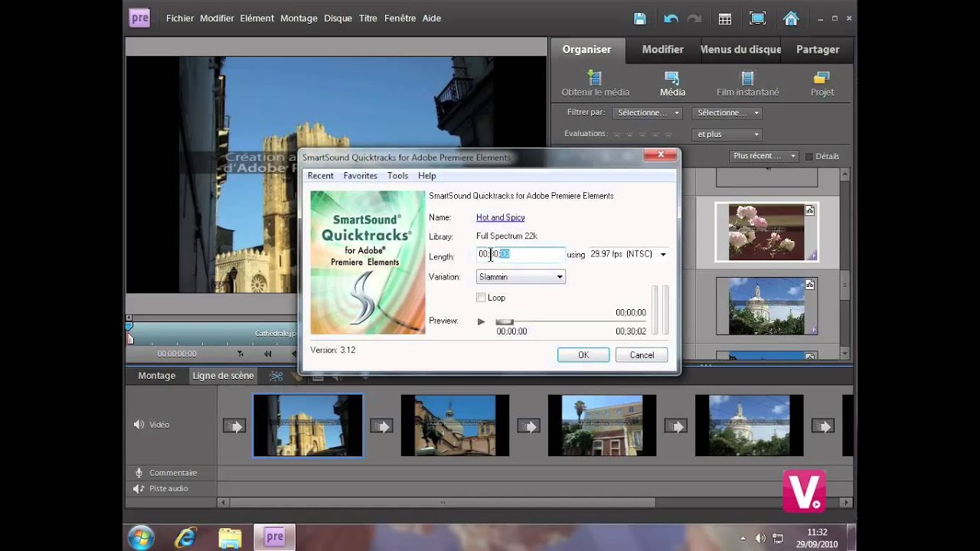This screenshot has width=980, height=551.
Task: Open the Organizer grid icon
Action: pyautogui.click(x=724, y=19)
